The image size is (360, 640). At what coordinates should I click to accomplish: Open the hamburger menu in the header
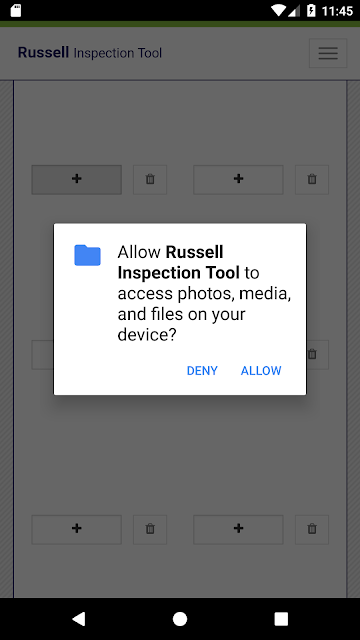coord(328,53)
